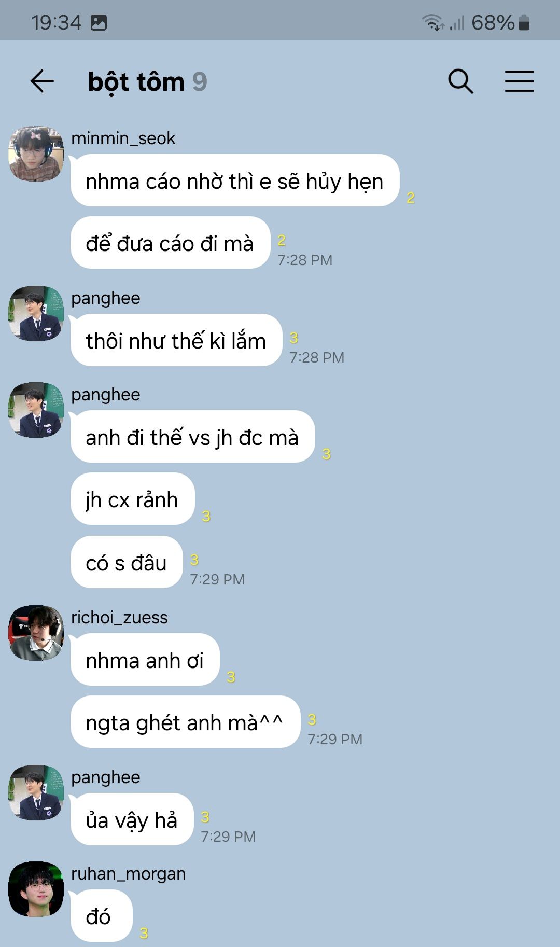Select message 'nhma cáo nhờ thì e sẽ hủy hẹn'

(x=235, y=180)
